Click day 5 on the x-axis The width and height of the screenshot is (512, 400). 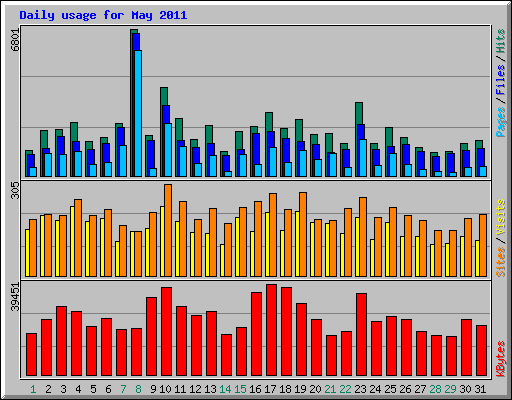coord(93,389)
